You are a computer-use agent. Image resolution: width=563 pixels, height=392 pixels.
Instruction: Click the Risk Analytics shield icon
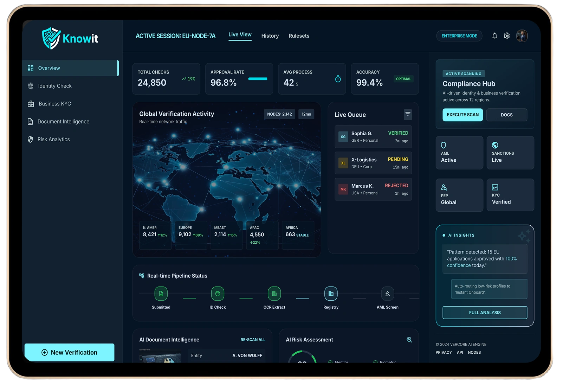(x=30, y=139)
